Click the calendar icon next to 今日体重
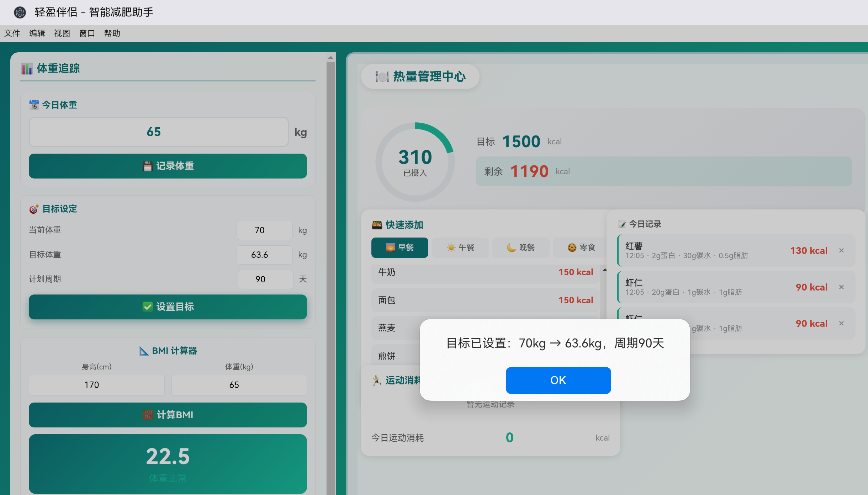This screenshot has width=868, height=495. click(34, 105)
